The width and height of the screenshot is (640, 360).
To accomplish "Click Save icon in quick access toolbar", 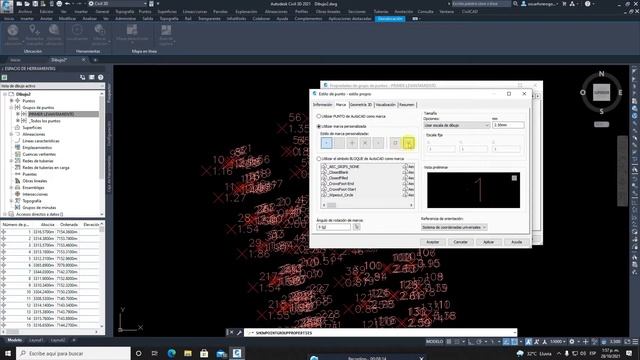I will pyautogui.click(x=35, y=4).
